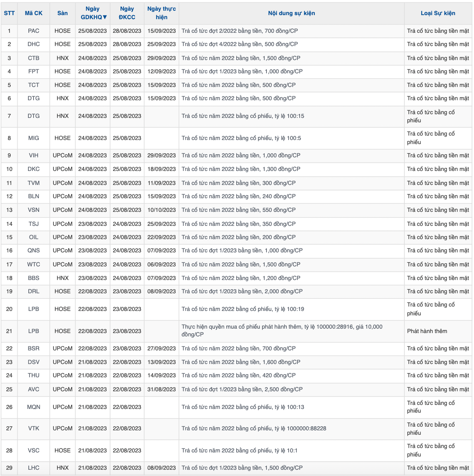
Task: Click the Nội dung sự kiện header
Action: coord(291,13)
